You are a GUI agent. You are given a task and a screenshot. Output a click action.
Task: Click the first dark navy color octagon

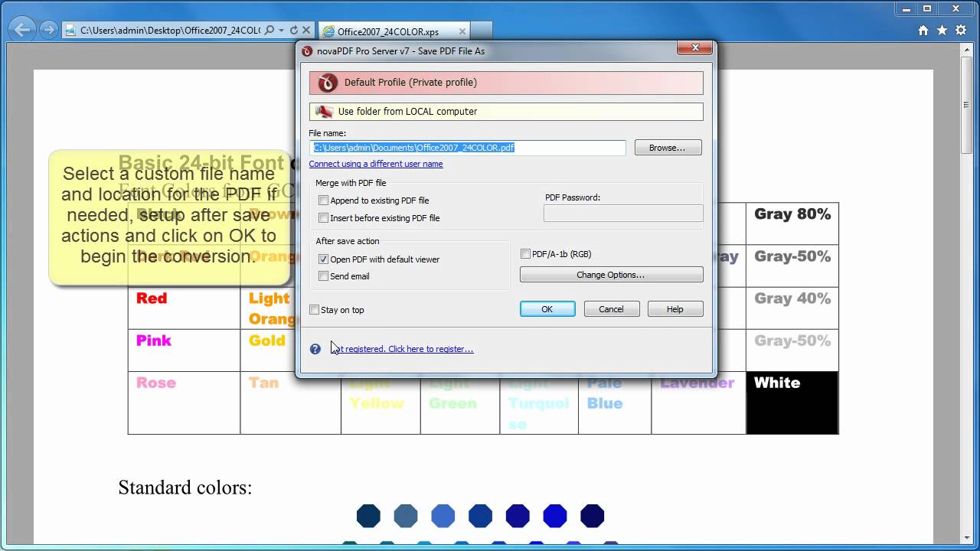tap(368, 516)
